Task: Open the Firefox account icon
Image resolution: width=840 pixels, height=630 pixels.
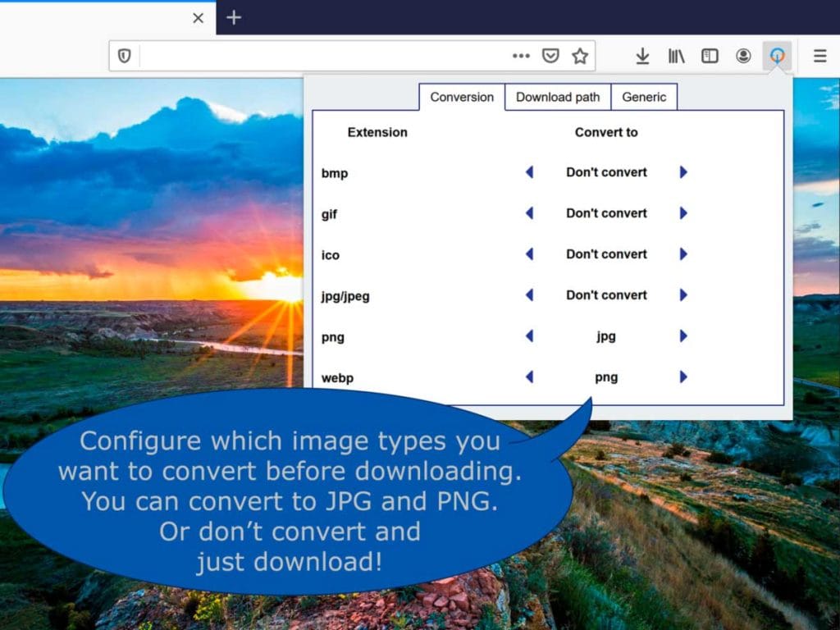Action: pos(743,56)
